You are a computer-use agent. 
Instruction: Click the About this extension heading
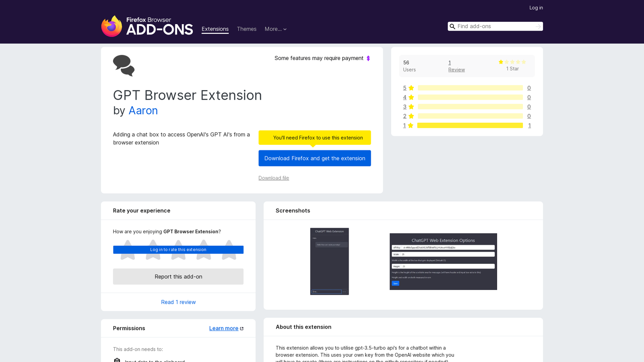(303, 327)
